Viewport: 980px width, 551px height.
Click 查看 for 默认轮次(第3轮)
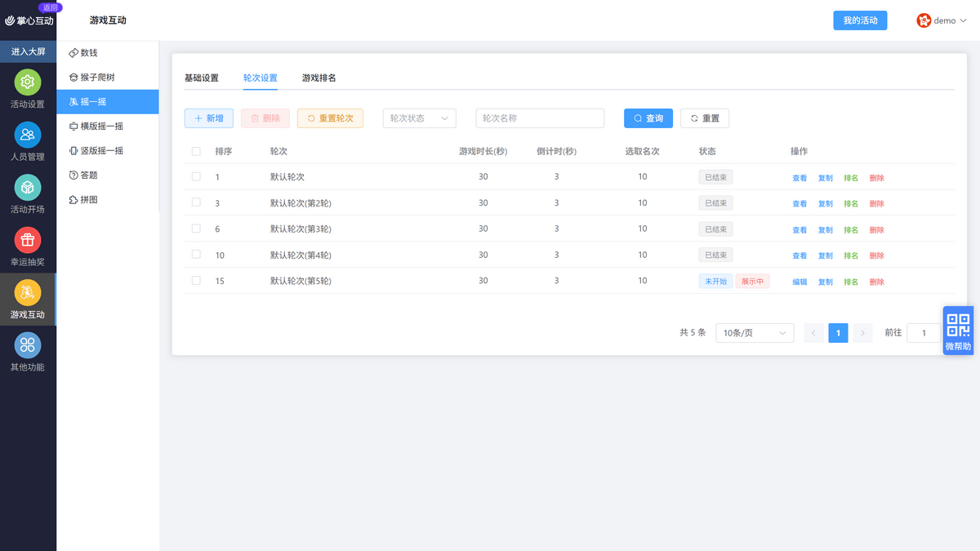(x=800, y=230)
